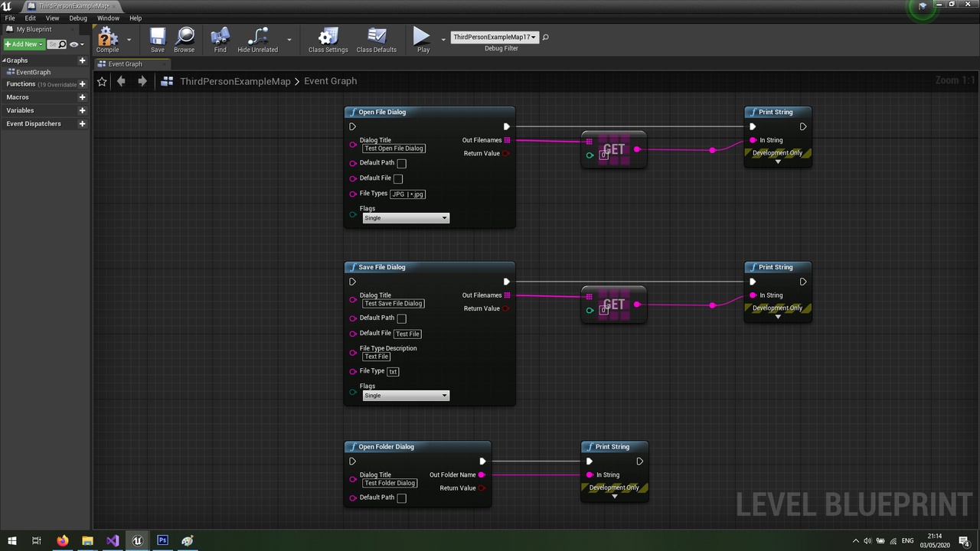Click the Dialog Title field on Open File Dialog
The image size is (980, 551).
point(394,148)
